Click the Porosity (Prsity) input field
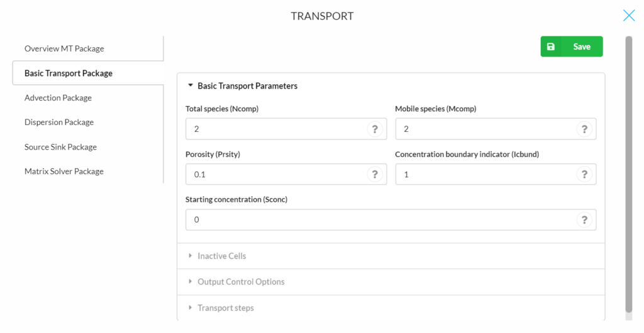 pos(286,174)
